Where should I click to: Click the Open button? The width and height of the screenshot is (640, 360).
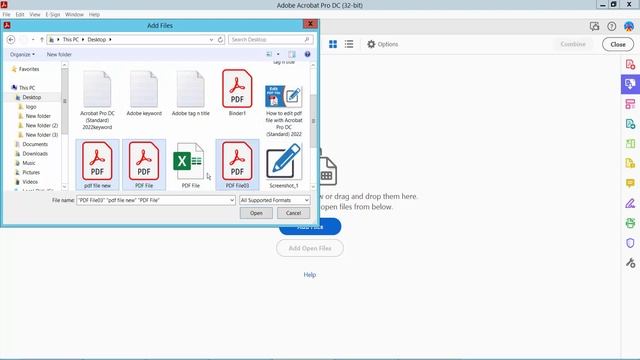point(256,213)
